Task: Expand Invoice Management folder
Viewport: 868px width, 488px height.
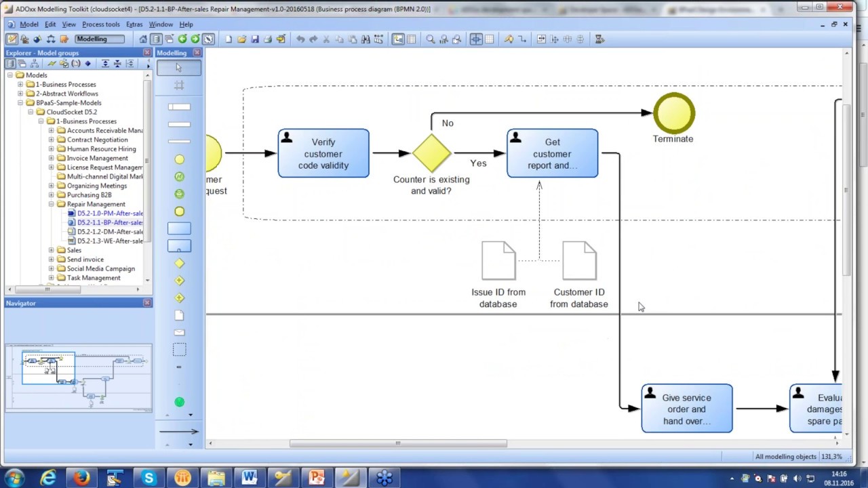Action: click(51, 158)
